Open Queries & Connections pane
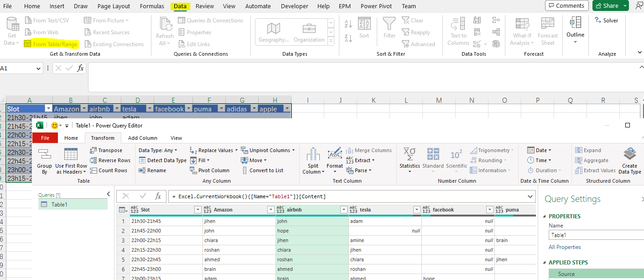Screen dimensions: 644x280 click(x=210, y=21)
